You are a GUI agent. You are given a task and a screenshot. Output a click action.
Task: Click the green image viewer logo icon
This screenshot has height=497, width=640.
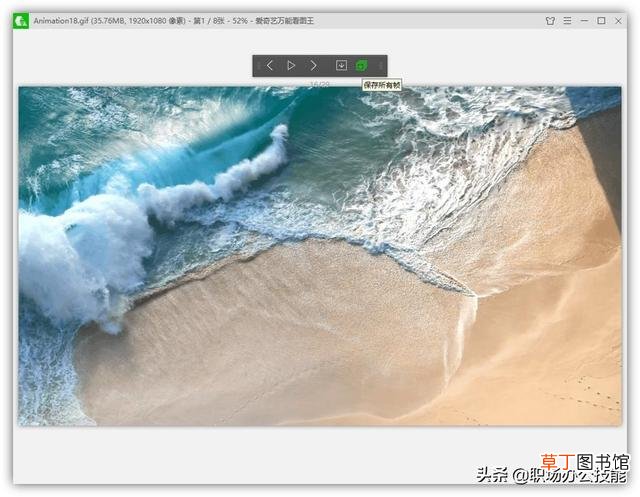tap(20, 21)
